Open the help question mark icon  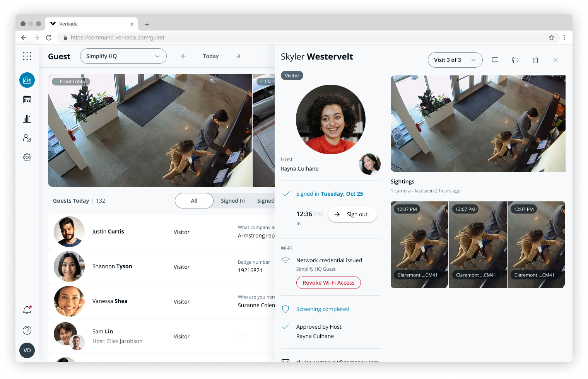pyautogui.click(x=27, y=330)
